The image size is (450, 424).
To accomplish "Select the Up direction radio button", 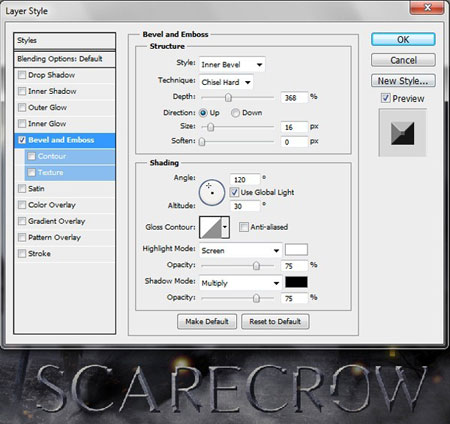I will pyautogui.click(x=203, y=113).
